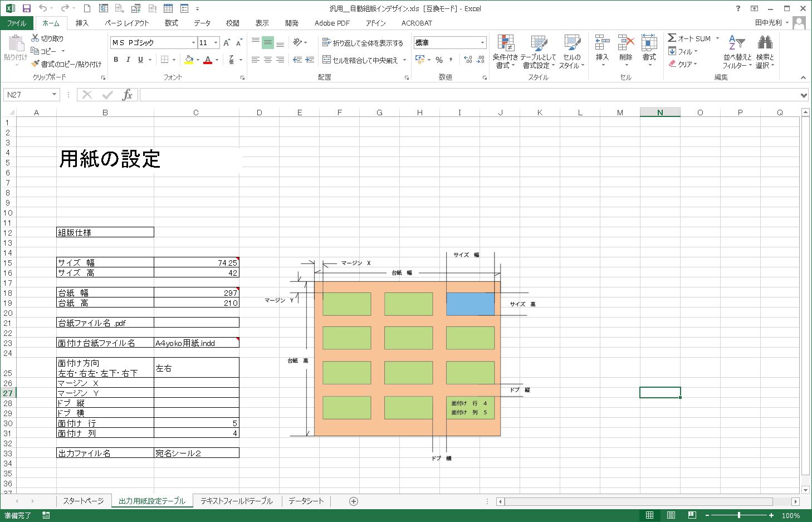
Task: Click the Insert Function fx icon
Action: click(x=127, y=95)
